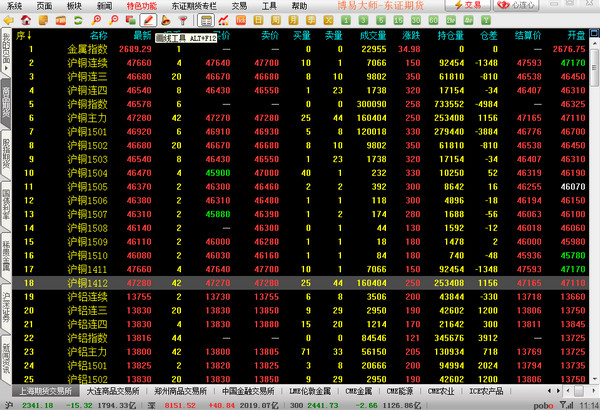Viewport: 600px width, 410px height.
Task: Switch to 郑州商品交易所 tab
Action: 187,392
